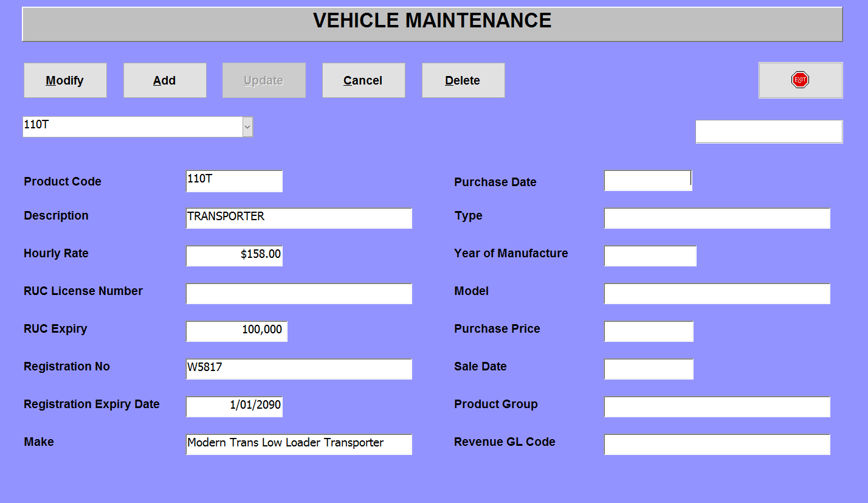Select the empty Purchase Date field

[x=647, y=180]
